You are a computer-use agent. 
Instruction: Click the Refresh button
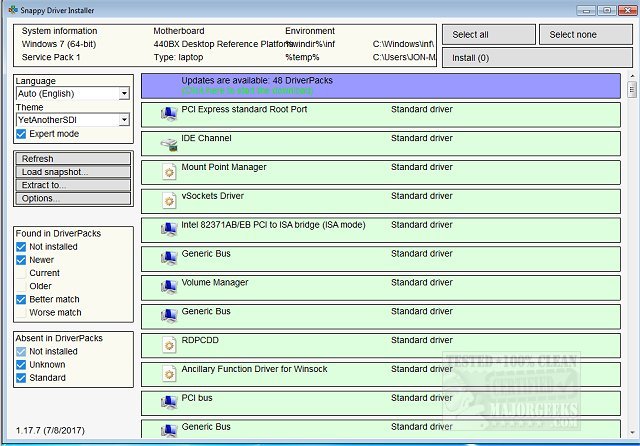[73, 158]
